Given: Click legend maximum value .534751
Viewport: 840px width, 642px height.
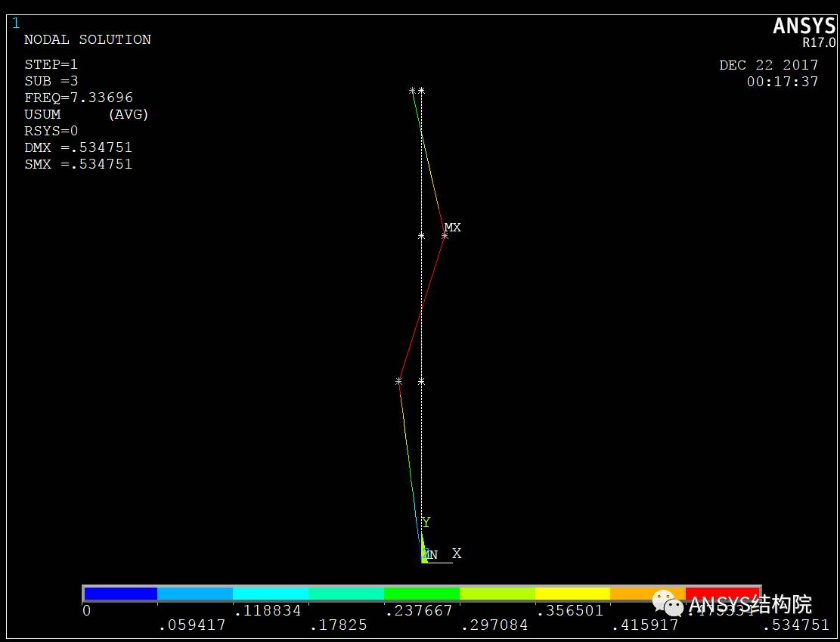Looking at the screenshot, I should click(796, 625).
